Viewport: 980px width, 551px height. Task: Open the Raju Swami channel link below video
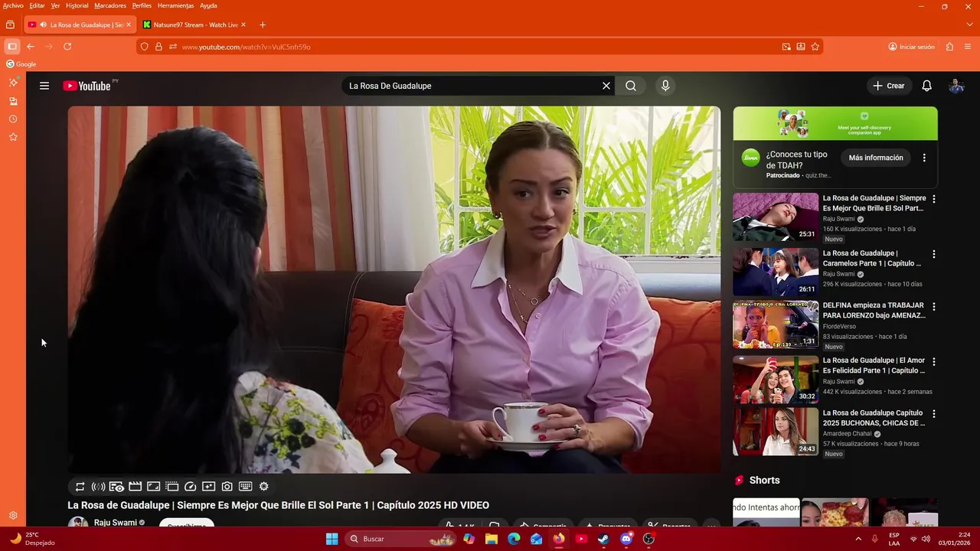point(116,523)
